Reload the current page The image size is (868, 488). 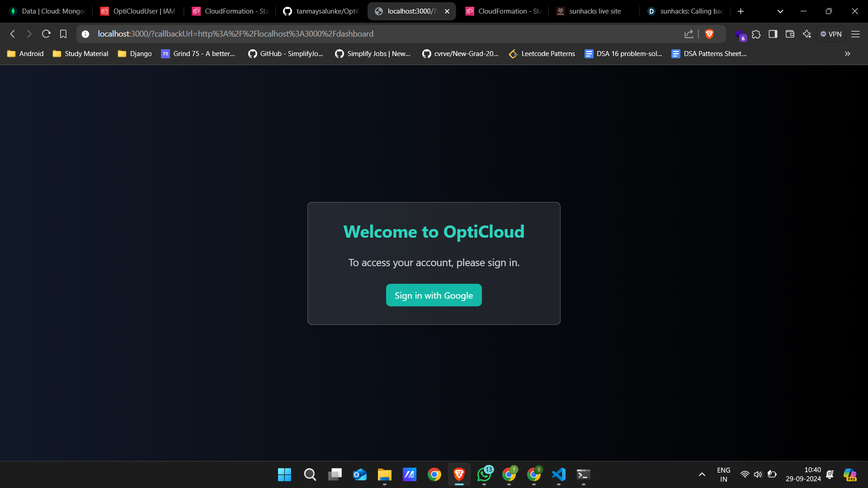point(46,34)
